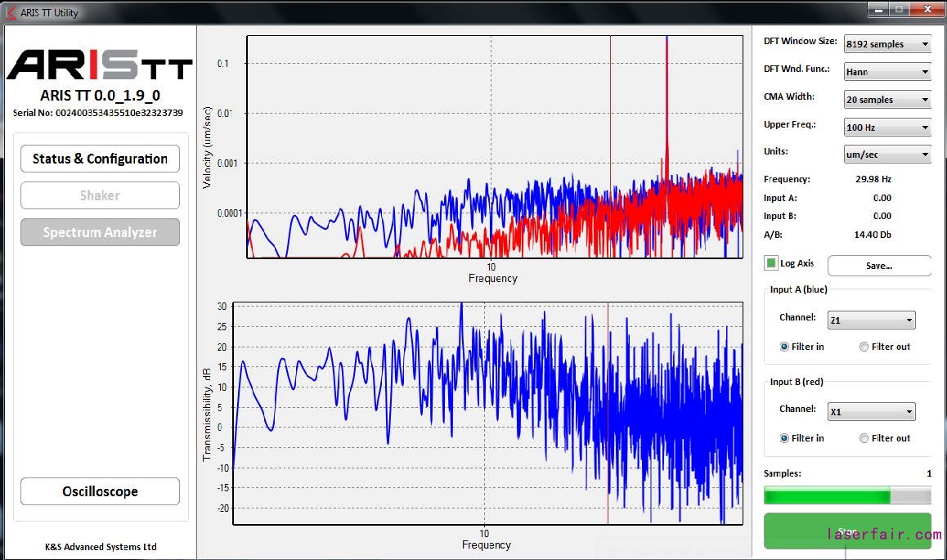Close the ARIS TT Utility window
The height and width of the screenshot is (560, 947).
click(x=927, y=9)
